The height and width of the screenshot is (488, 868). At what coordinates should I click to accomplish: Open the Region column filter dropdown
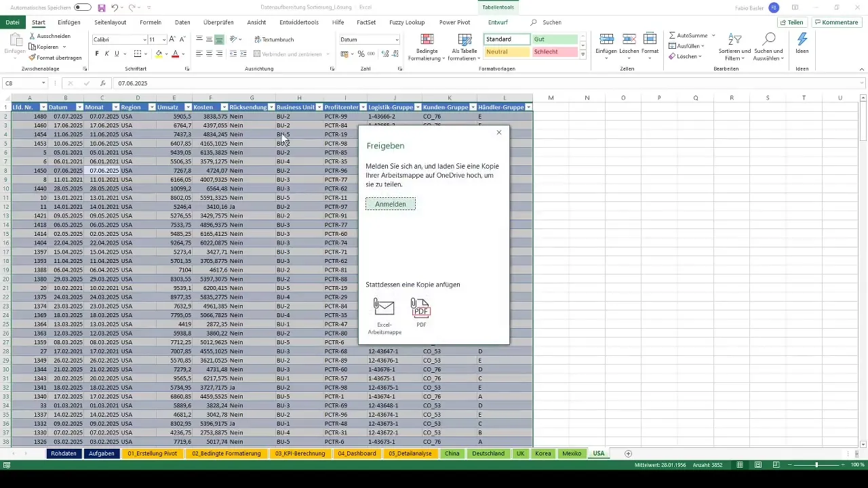151,107
